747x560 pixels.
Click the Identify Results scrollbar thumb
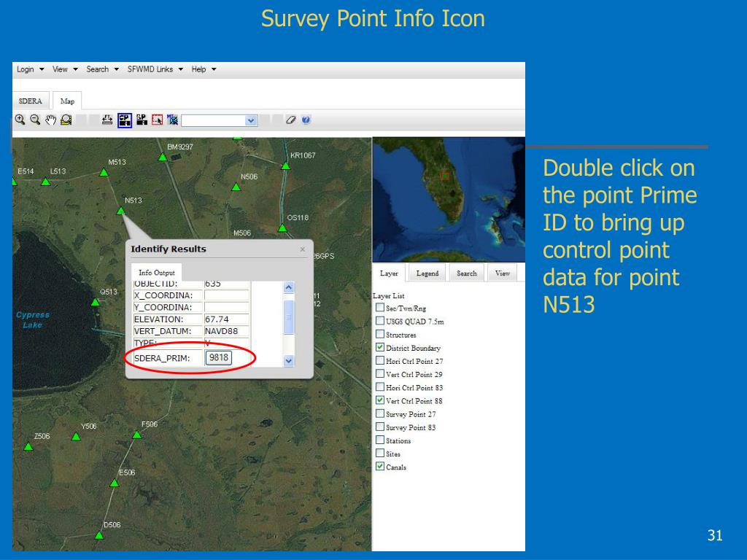coord(289,317)
